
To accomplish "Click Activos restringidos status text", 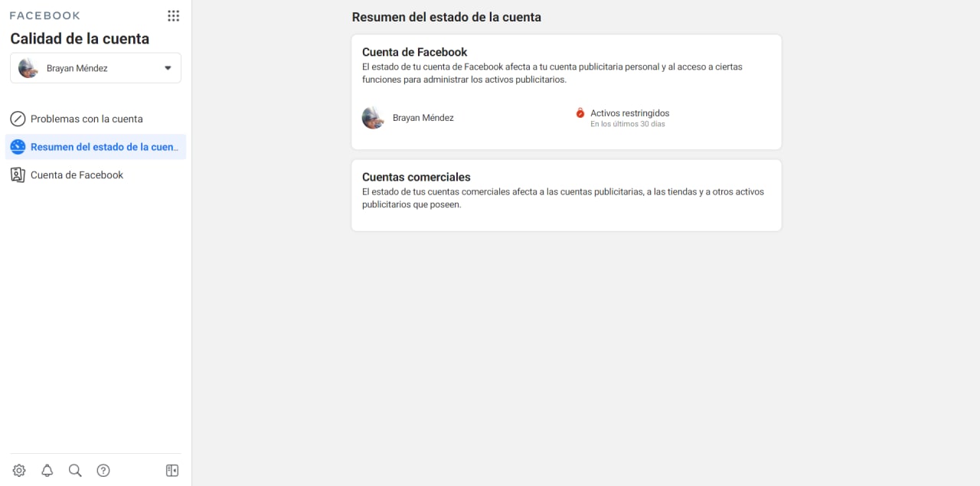I will click(630, 113).
